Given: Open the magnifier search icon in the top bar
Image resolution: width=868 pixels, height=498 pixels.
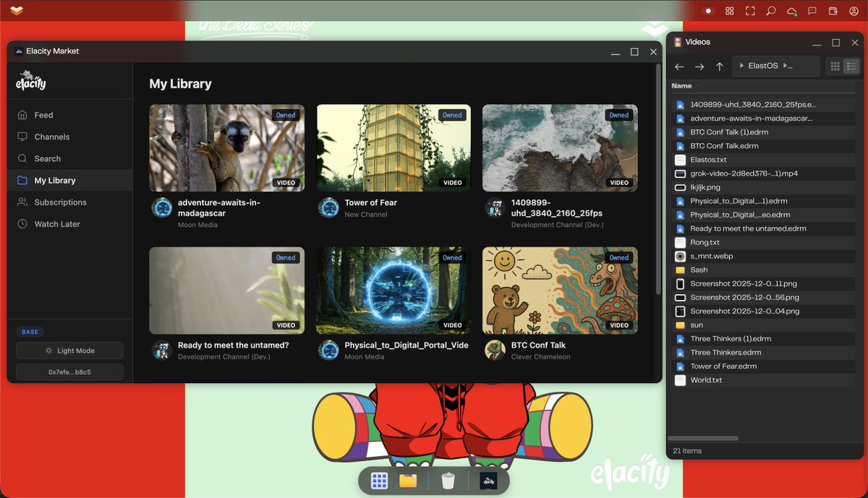Looking at the screenshot, I should pos(771,11).
